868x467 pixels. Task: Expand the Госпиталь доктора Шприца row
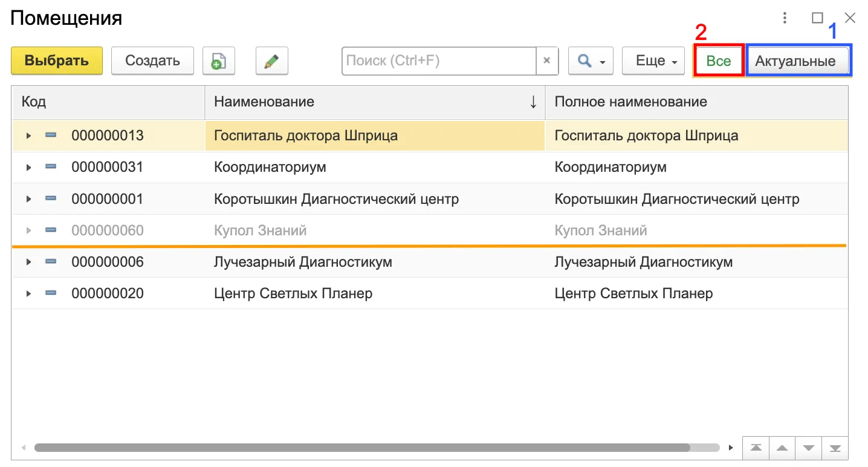pos(28,136)
